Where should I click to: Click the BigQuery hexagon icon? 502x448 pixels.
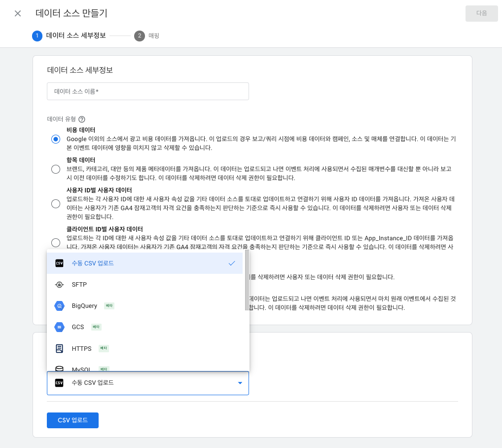(x=59, y=306)
